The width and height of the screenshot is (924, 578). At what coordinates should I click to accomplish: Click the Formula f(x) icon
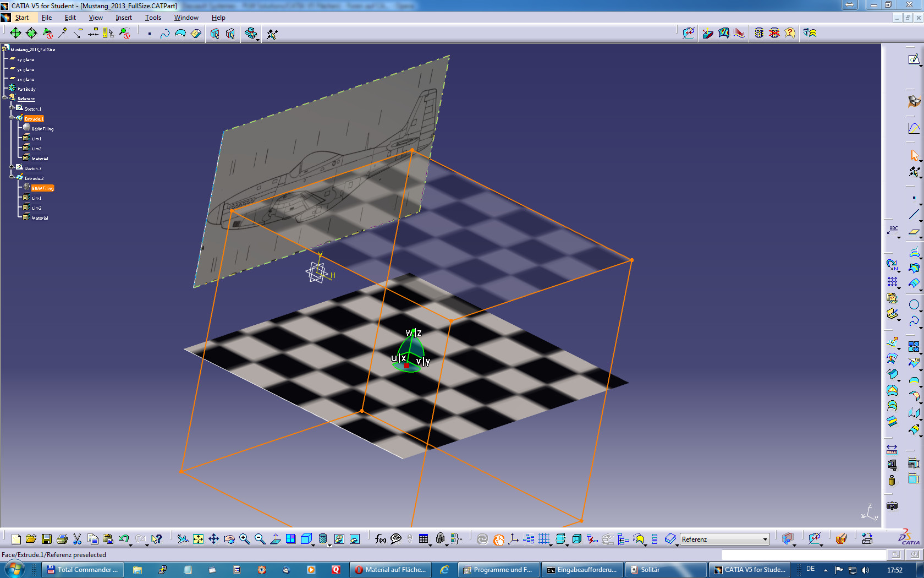click(x=380, y=539)
